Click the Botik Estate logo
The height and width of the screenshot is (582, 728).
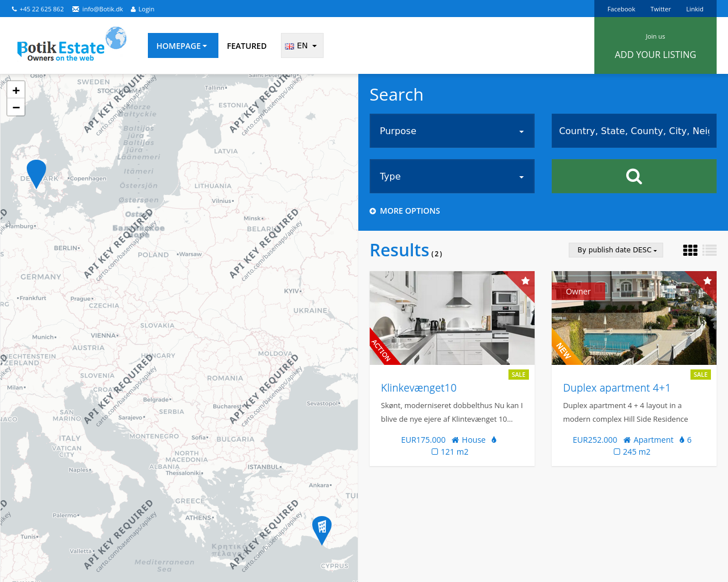[x=72, y=44]
